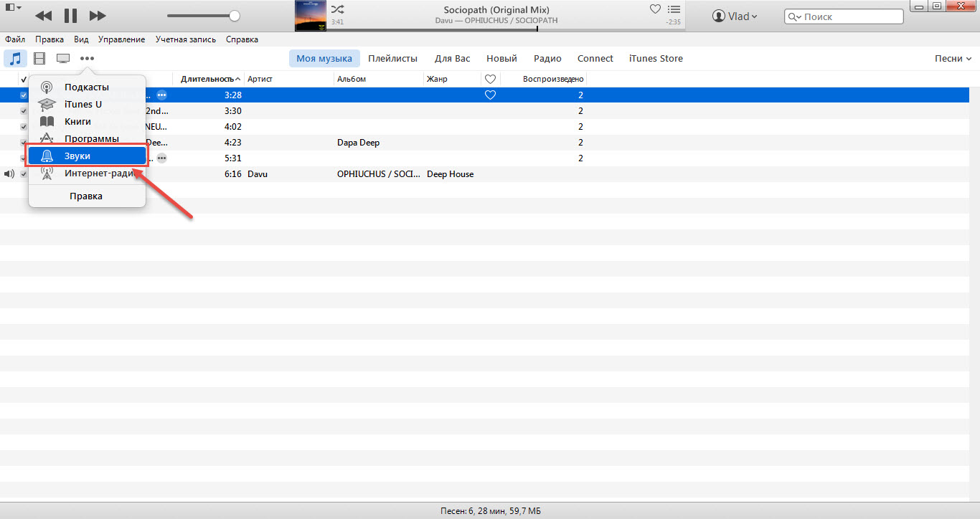Click the Internet radio tower icon
Image resolution: width=980 pixels, height=519 pixels.
tap(47, 173)
